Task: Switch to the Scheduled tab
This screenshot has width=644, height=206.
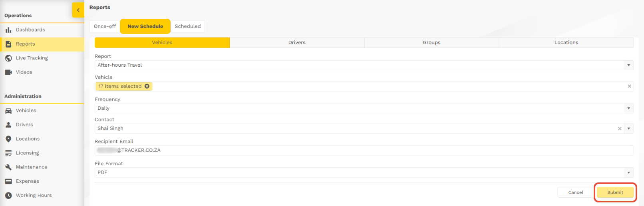Action: 188,26
